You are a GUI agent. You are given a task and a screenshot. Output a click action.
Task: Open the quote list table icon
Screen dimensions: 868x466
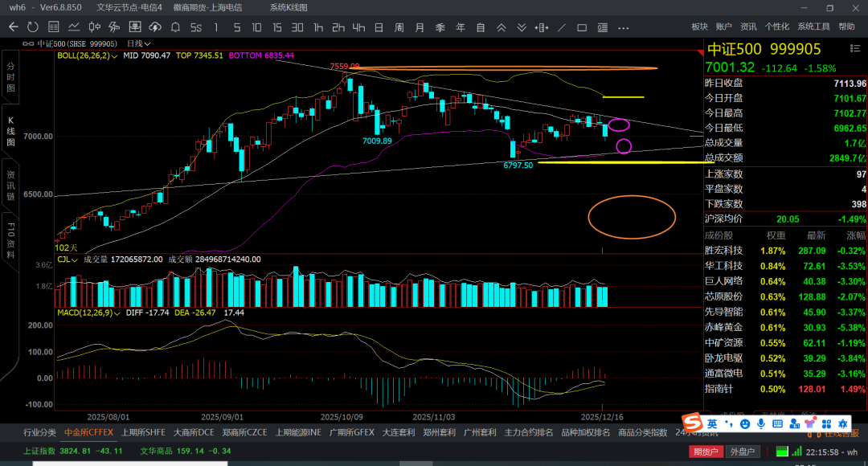pos(54,27)
